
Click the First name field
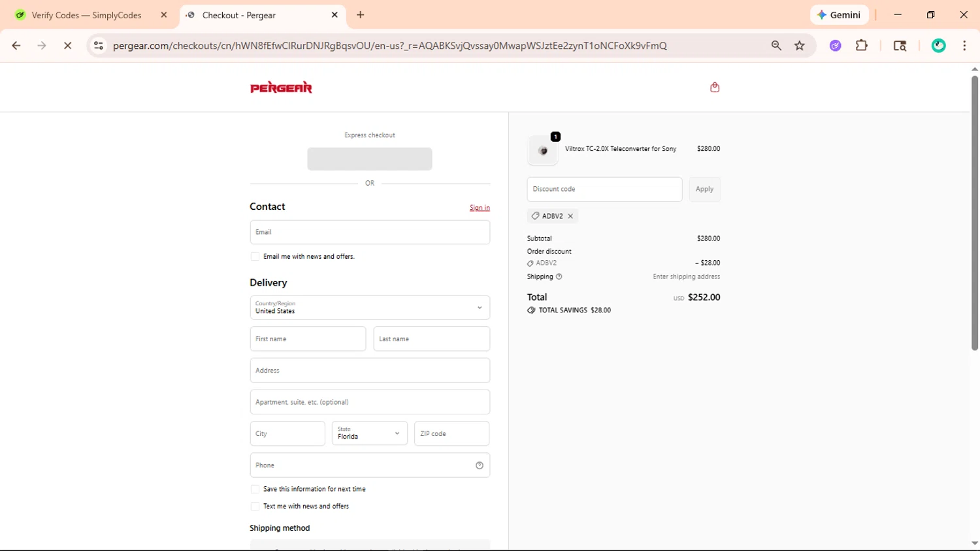point(308,339)
